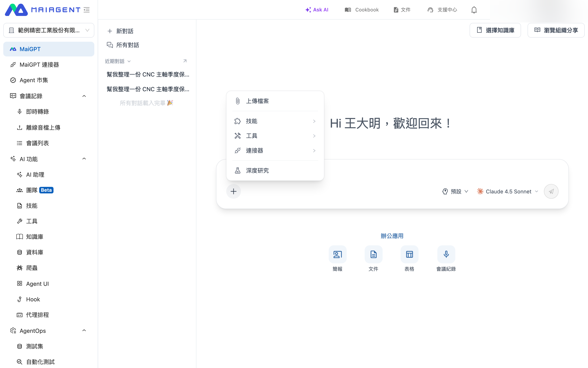Open 團隊 Beta in sidebar
The image size is (588, 368).
49,190
